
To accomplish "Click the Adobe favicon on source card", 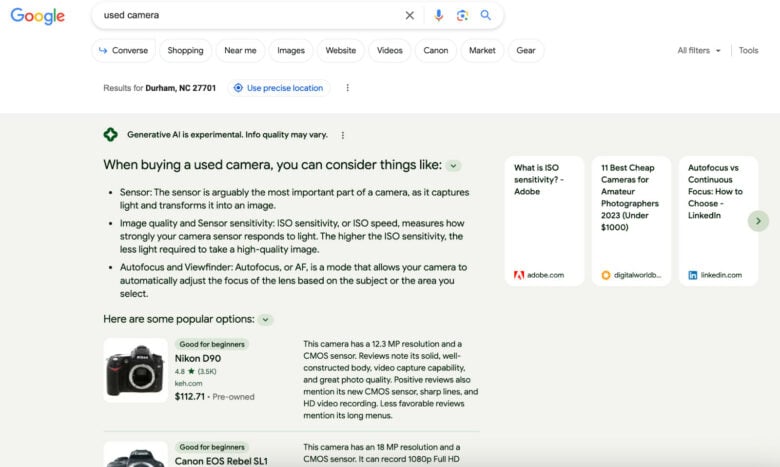I will (519, 275).
